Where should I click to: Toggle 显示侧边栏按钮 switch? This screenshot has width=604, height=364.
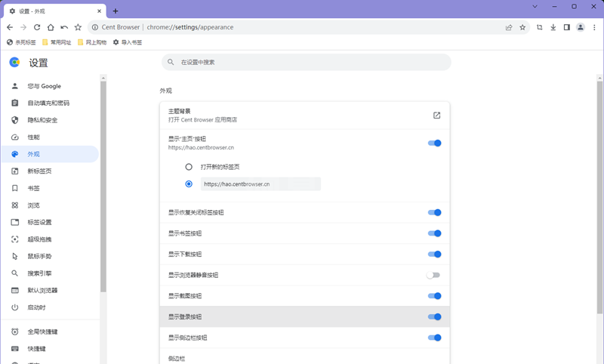click(434, 338)
